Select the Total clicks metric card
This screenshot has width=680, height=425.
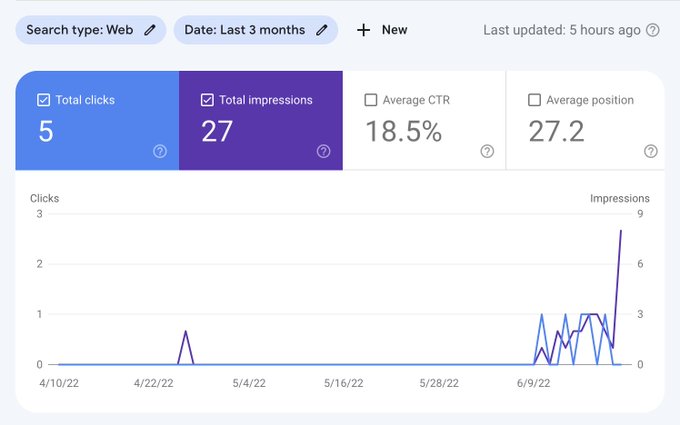tap(97, 121)
